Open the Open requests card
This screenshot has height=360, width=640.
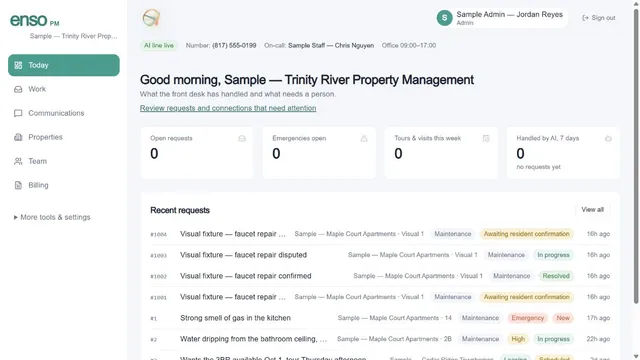[197, 153]
